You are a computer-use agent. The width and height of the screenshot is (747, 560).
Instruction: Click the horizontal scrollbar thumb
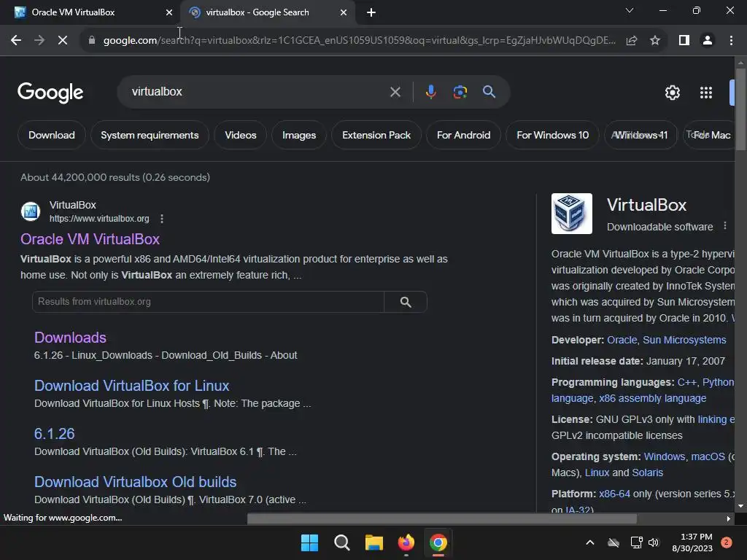(441, 518)
